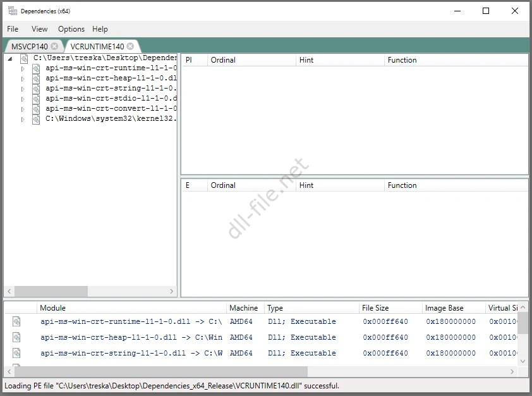Sort imports list by Hint column

340,60
